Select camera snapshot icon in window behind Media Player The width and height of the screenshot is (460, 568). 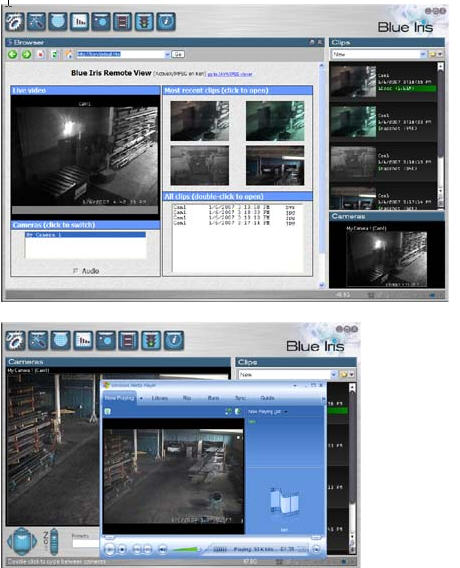106,341
